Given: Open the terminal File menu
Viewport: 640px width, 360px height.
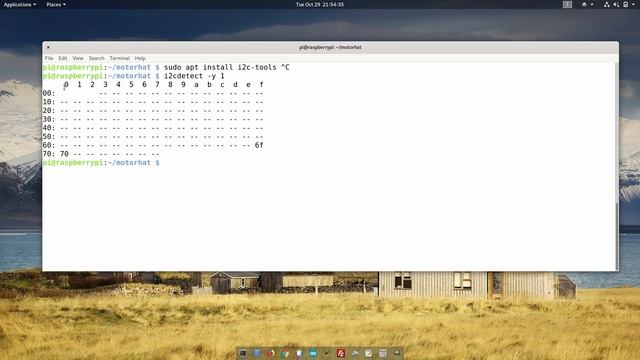Looking at the screenshot, I should pyautogui.click(x=49, y=58).
